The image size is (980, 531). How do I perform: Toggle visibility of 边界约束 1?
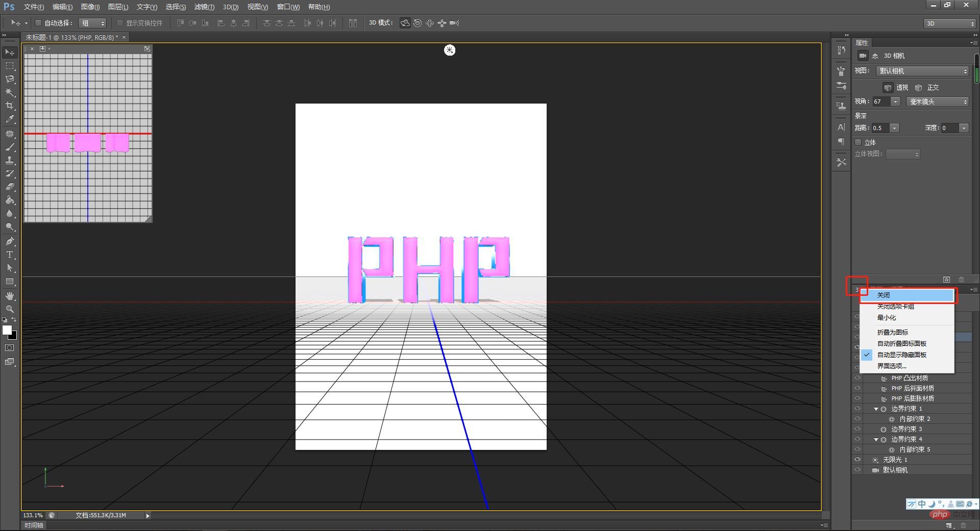[857, 409]
